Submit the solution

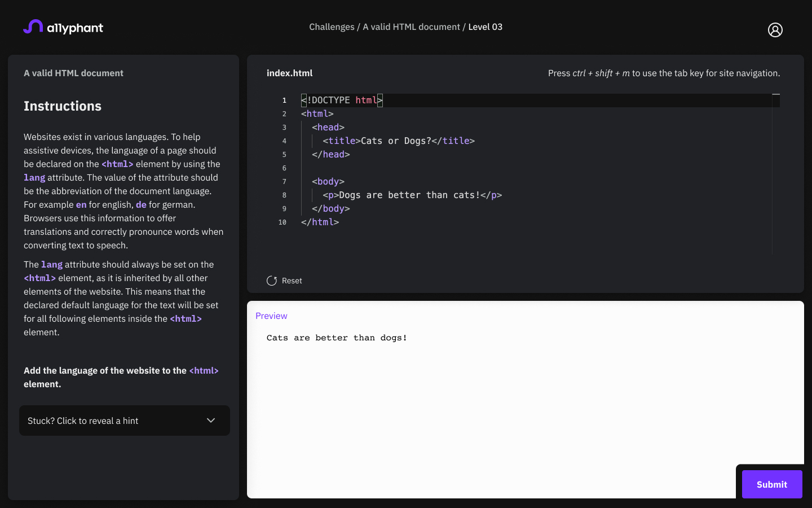pos(772,484)
